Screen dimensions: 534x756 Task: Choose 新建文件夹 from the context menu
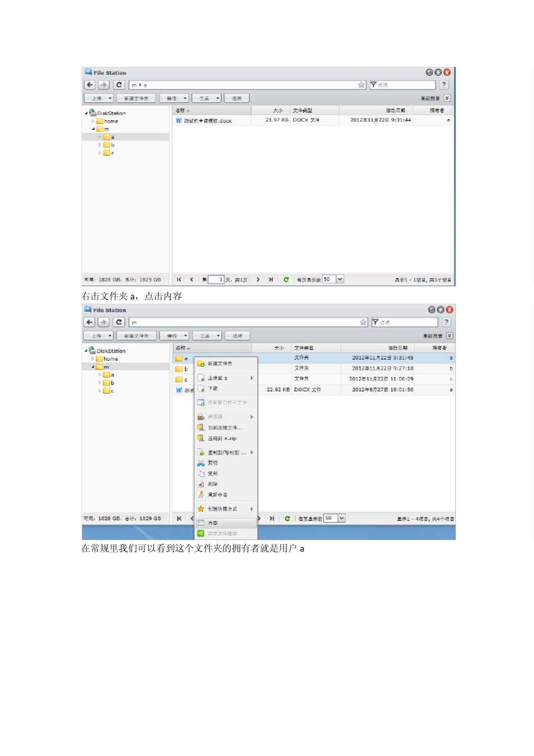coord(226,364)
